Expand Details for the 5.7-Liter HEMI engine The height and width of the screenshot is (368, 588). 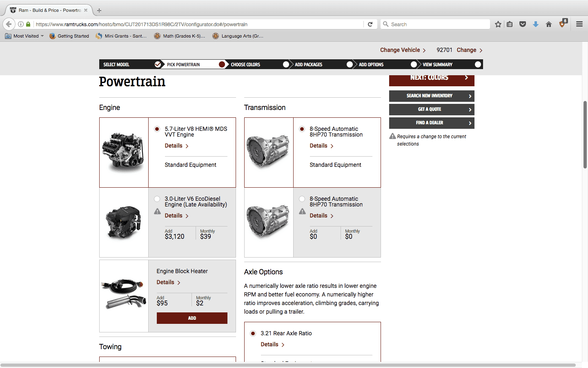click(176, 146)
